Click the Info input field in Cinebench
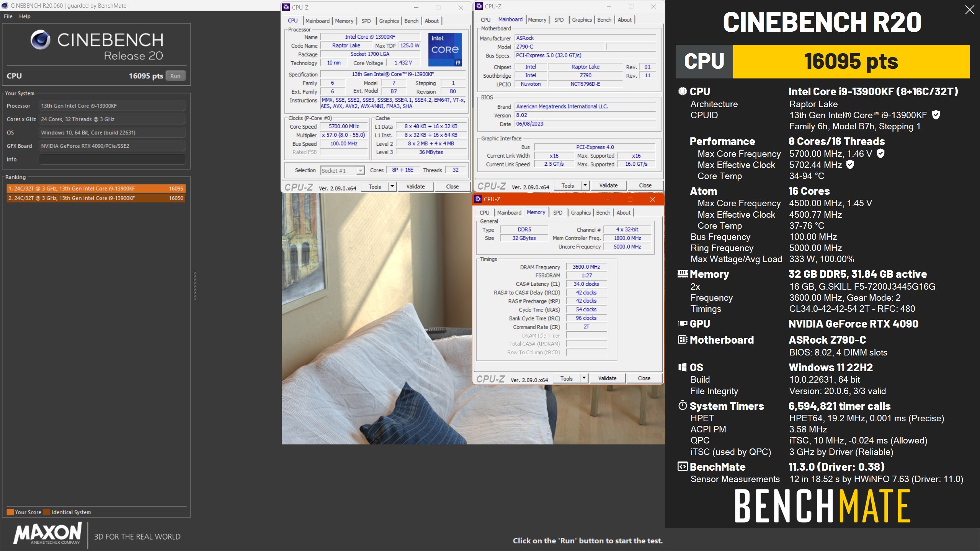 pyautogui.click(x=112, y=159)
